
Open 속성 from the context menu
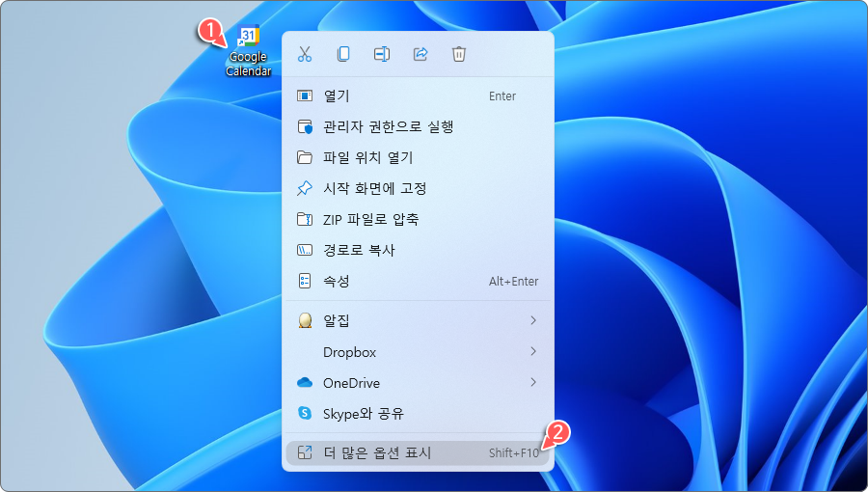point(418,281)
